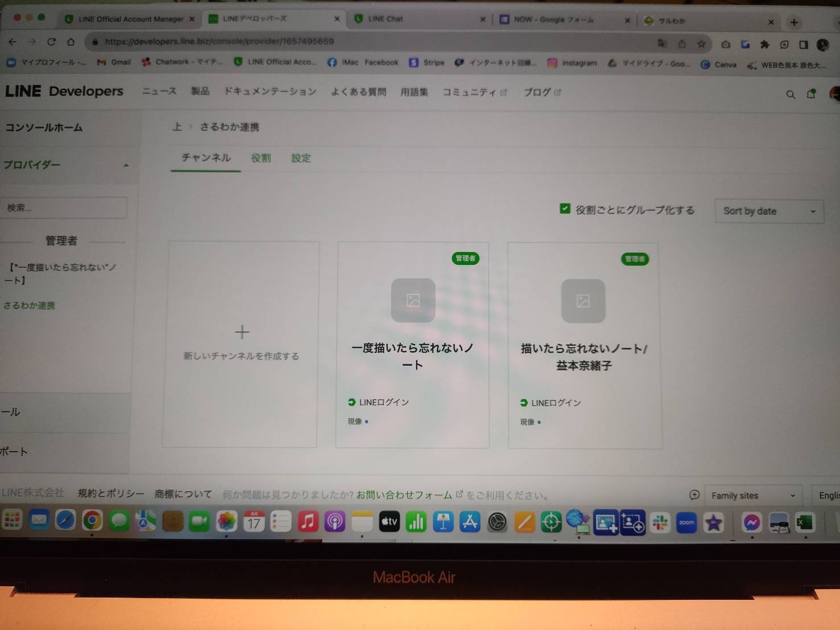Open Apple TV from the Dock
840x630 pixels.
pos(389,521)
